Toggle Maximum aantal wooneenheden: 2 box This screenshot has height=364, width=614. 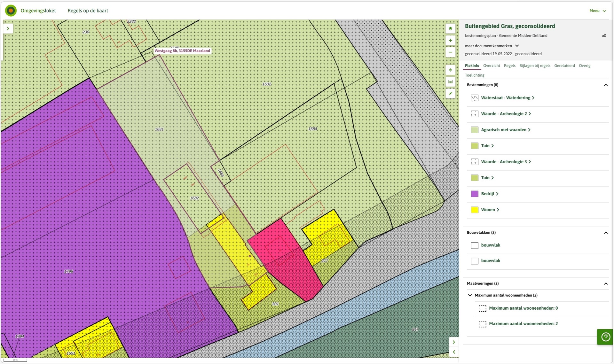pyautogui.click(x=482, y=324)
